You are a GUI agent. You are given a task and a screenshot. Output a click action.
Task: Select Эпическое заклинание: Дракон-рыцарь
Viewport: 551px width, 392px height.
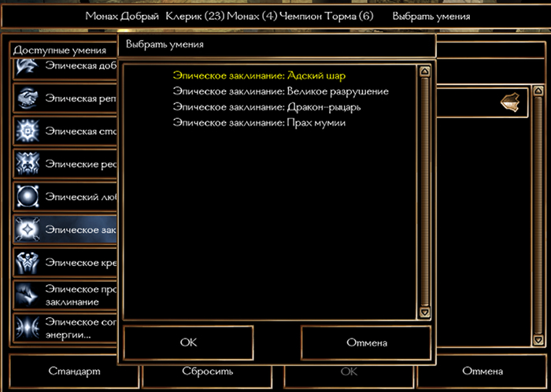(267, 107)
